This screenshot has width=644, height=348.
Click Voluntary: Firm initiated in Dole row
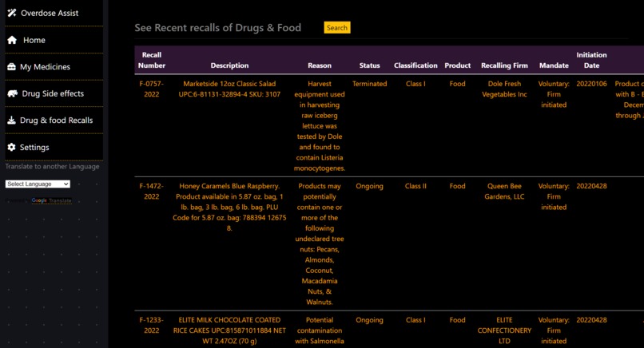click(x=554, y=94)
